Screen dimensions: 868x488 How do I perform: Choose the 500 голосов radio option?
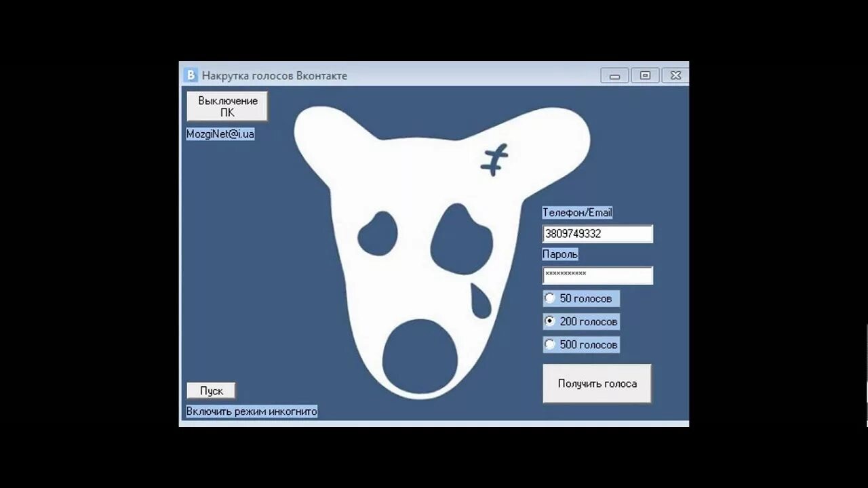pos(581,344)
